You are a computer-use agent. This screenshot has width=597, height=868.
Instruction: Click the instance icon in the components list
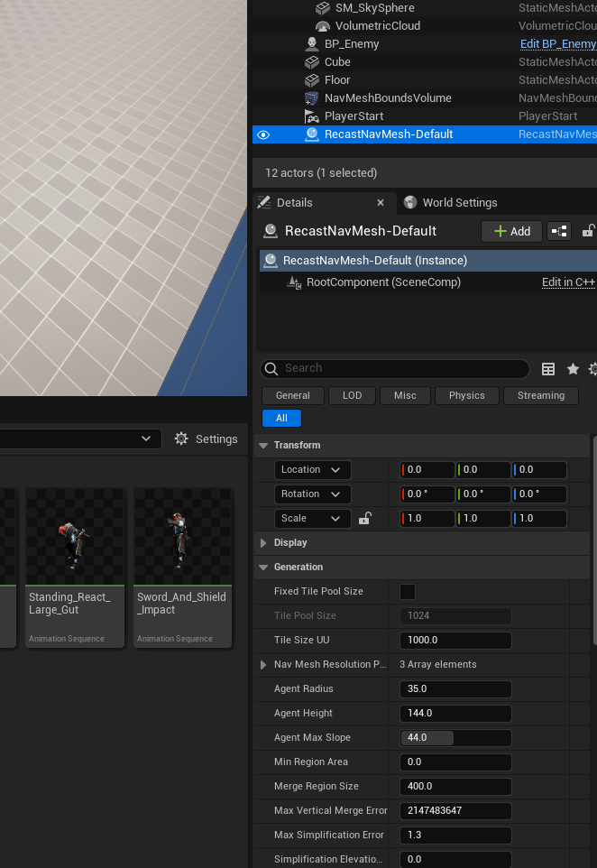pyautogui.click(x=271, y=260)
